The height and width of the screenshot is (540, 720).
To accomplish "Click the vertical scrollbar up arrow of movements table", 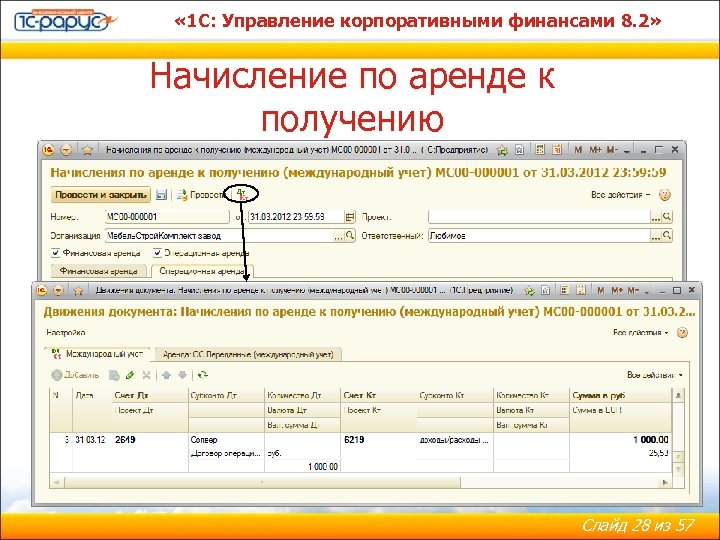I will click(x=678, y=395).
